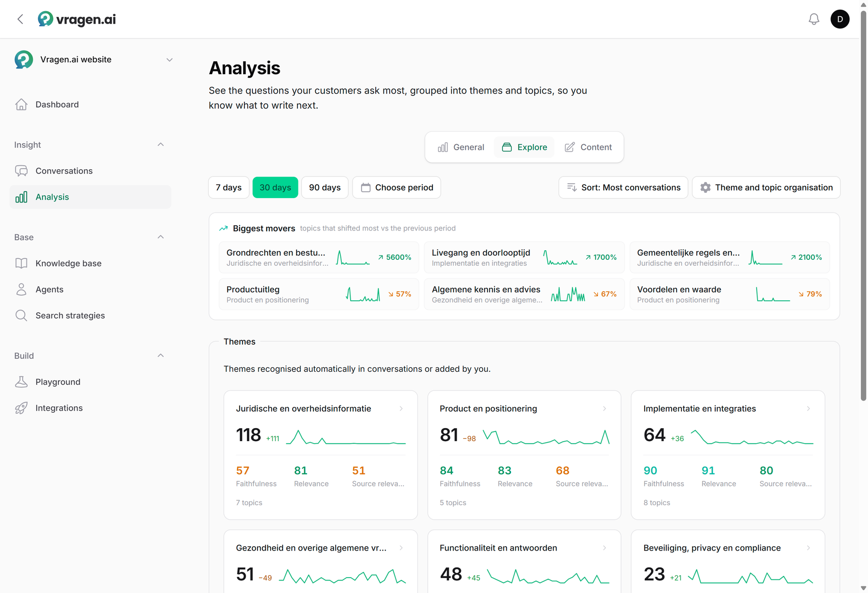Open Knowledge base in sidebar
868x593 pixels.
[90, 264]
